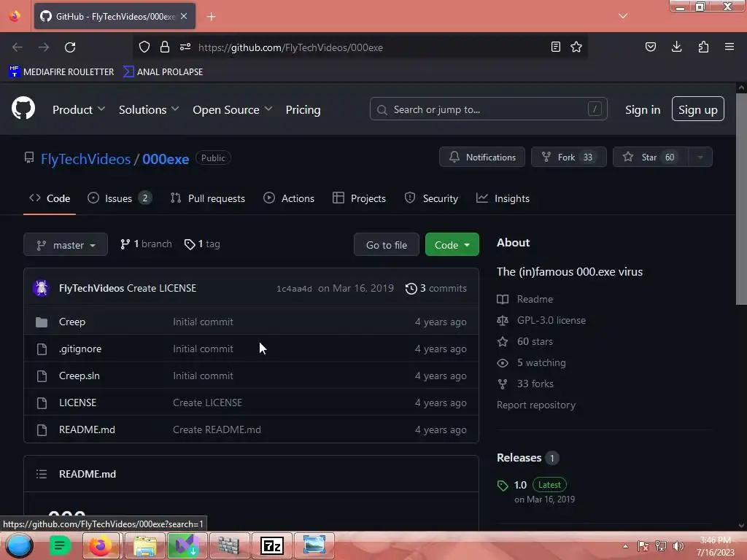
Task: Switch to the Issues tab
Action: [119, 198]
